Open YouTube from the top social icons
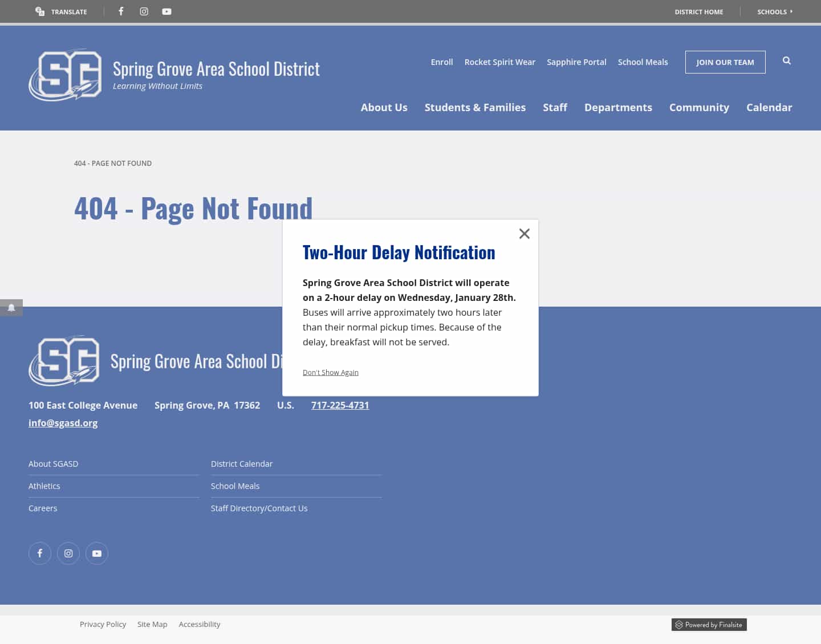This screenshot has width=821, height=644. (x=166, y=11)
